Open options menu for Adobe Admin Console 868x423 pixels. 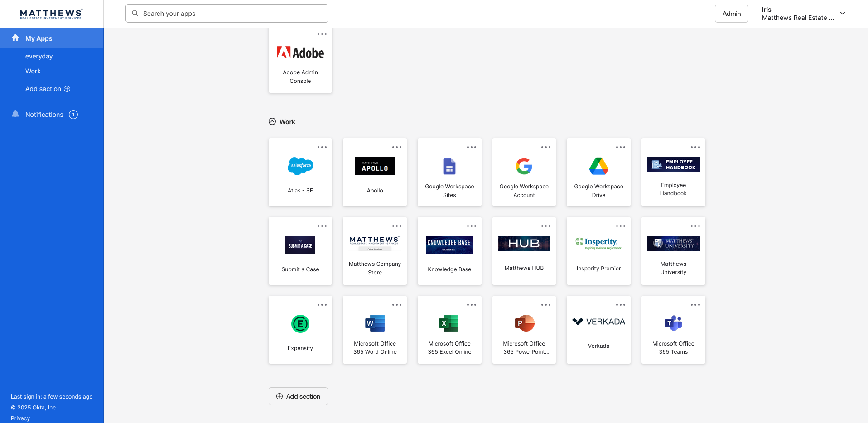click(322, 34)
